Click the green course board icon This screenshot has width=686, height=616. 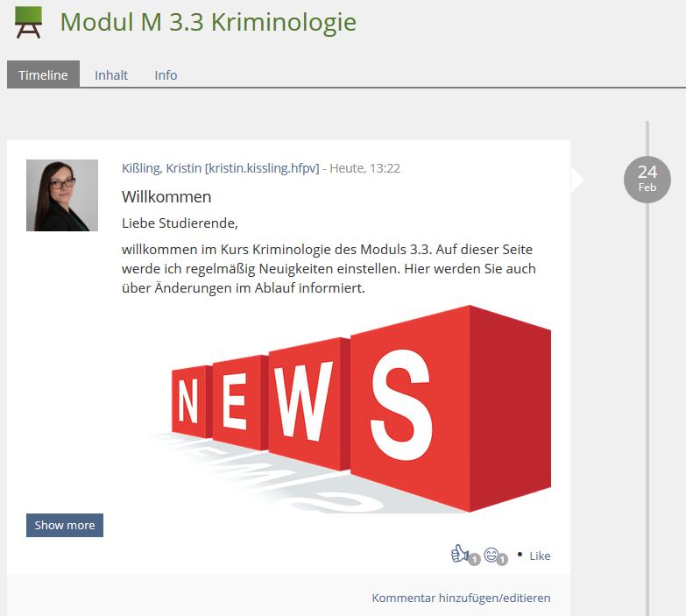pos(28,22)
